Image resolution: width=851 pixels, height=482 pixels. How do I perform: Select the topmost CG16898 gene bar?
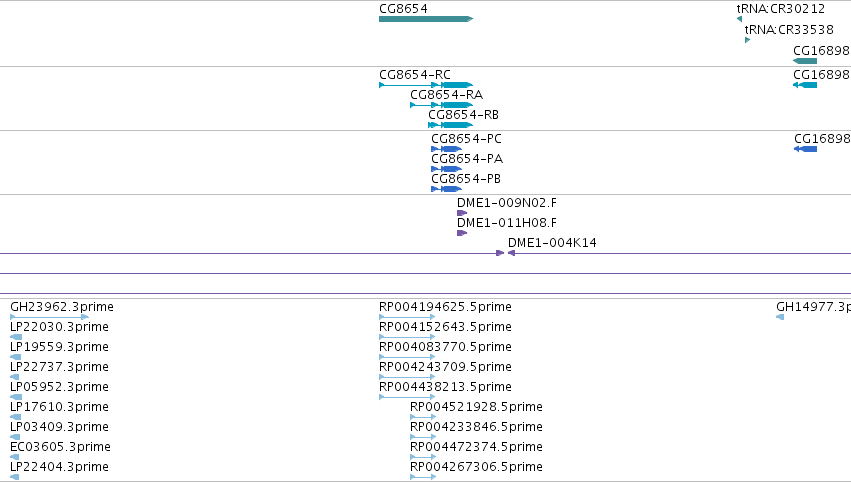coord(805,61)
